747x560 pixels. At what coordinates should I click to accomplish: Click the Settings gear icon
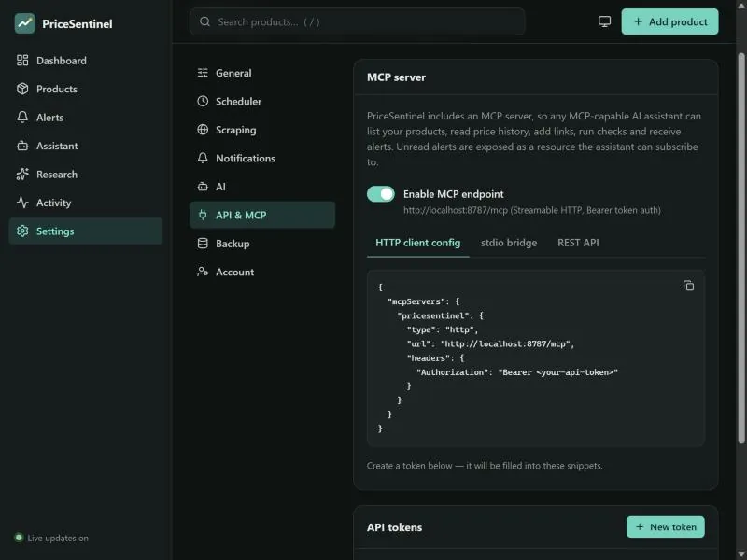[x=22, y=231]
